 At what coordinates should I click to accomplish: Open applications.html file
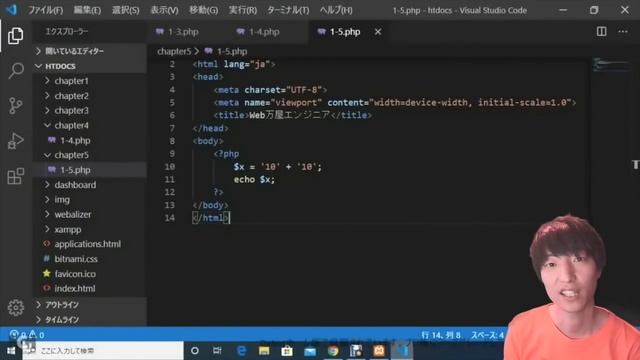coord(90,244)
